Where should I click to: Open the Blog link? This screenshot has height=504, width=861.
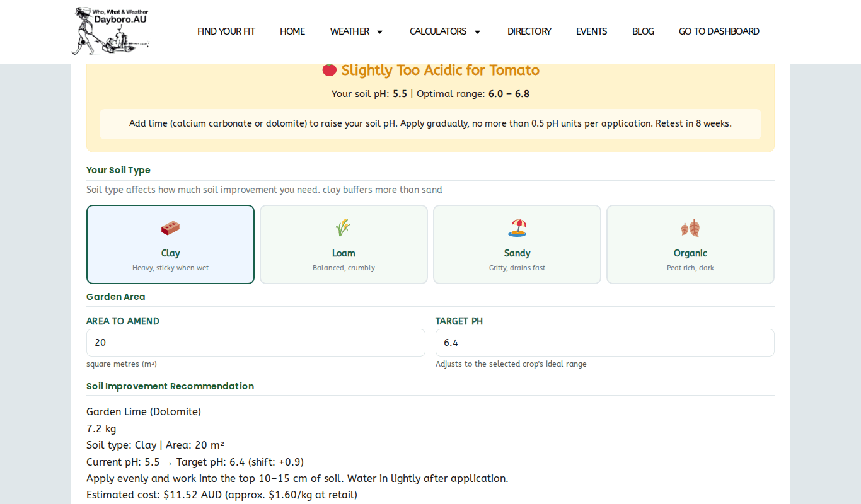pyautogui.click(x=643, y=31)
